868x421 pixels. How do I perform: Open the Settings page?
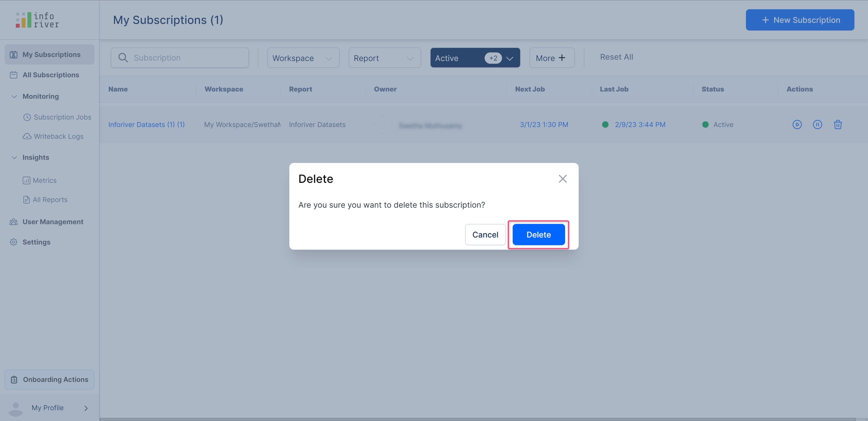[x=36, y=242]
